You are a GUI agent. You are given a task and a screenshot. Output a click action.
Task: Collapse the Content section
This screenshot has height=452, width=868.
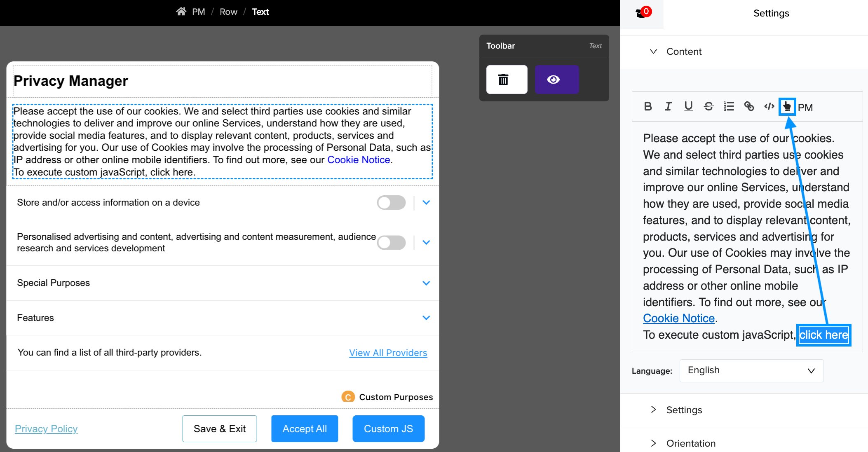[744, 52]
